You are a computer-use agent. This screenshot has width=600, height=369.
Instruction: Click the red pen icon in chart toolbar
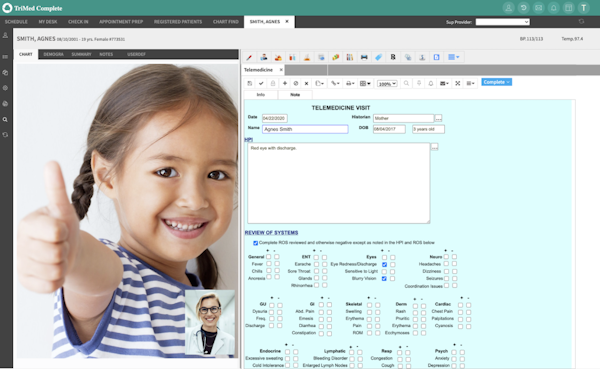pos(249,57)
